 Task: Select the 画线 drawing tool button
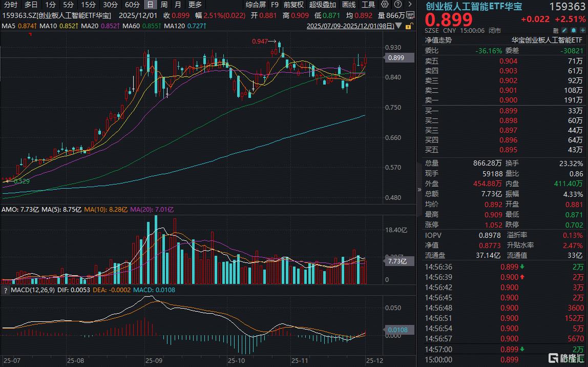pos(348,5)
